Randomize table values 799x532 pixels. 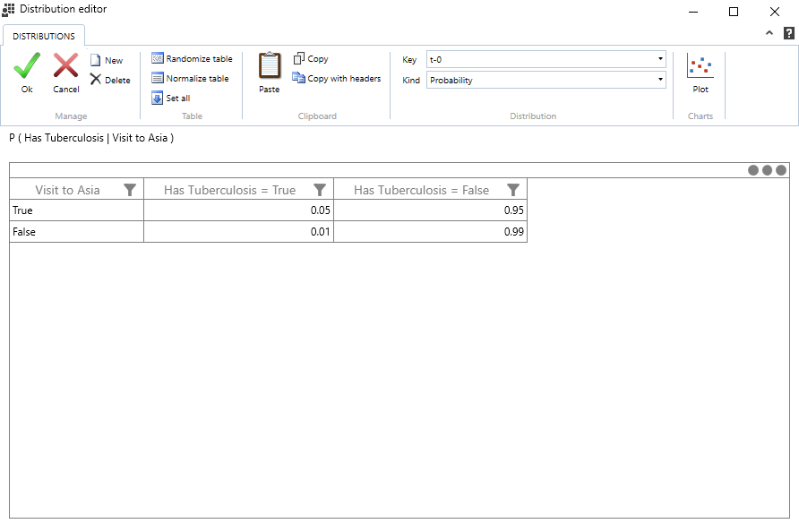tap(192, 58)
